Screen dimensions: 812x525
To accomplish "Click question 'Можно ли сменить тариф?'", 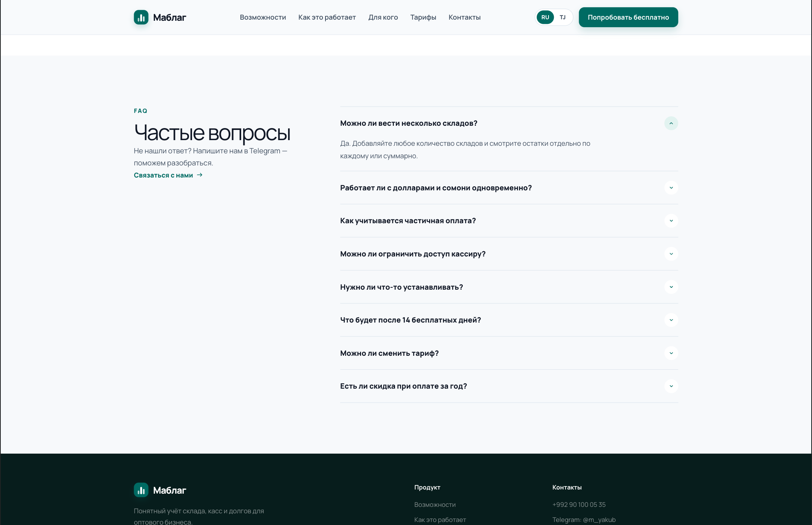I will 389,353.
